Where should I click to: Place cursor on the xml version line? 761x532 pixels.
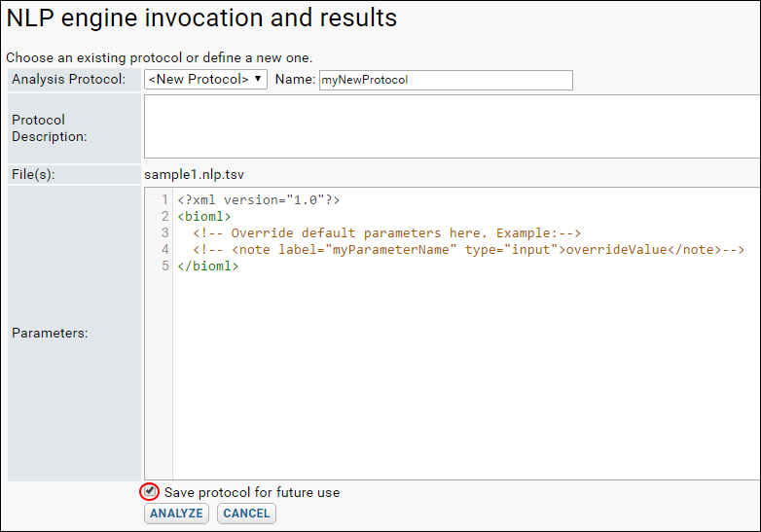[259, 199]
